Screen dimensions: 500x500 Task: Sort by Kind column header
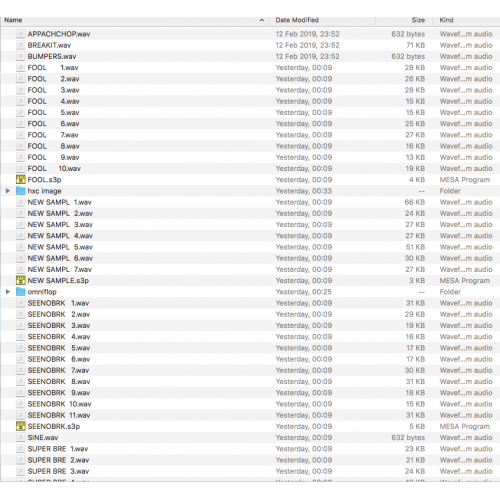click(446, 20)
